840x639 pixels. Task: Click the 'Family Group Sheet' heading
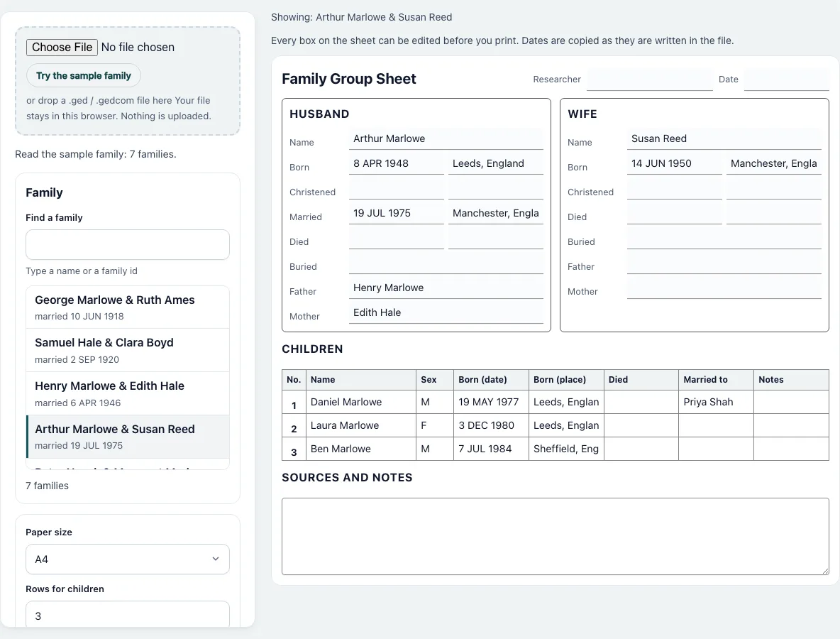[349, 79]
